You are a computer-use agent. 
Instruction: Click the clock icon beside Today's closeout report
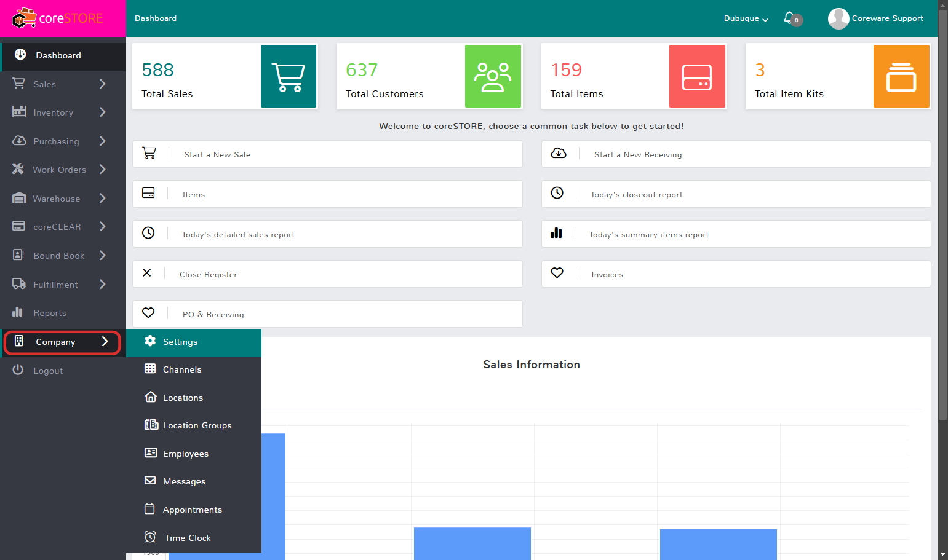pyautogui.click(x=557, y=193)
